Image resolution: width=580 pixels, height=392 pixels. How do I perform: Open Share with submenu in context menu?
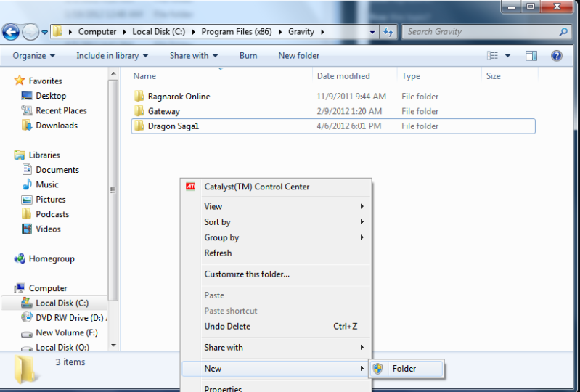[277, 347]
